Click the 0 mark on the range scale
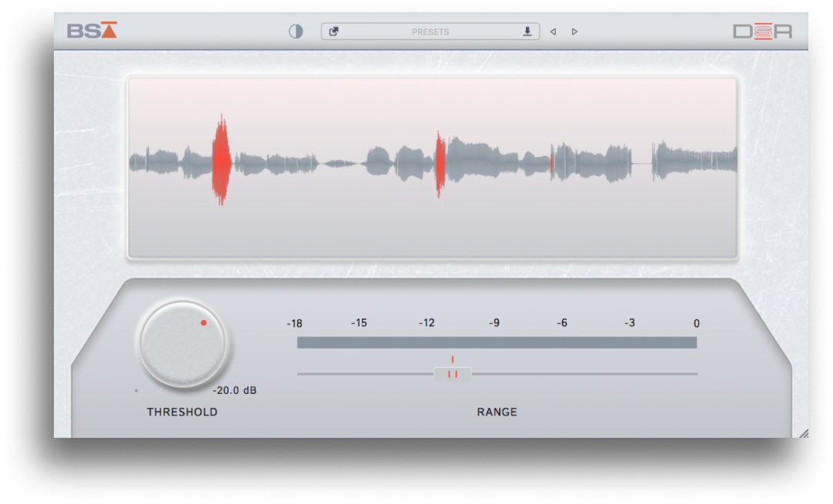 tap(696, 323)
